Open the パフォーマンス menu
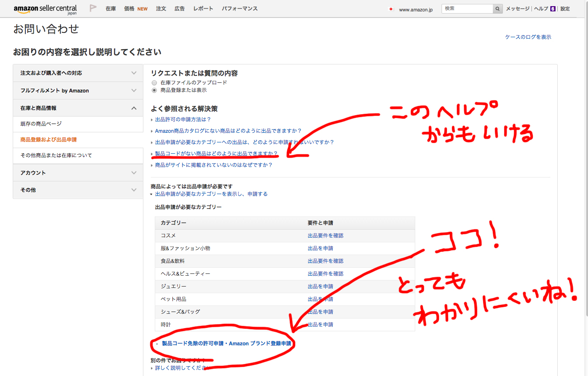 (x=239, y=9)
